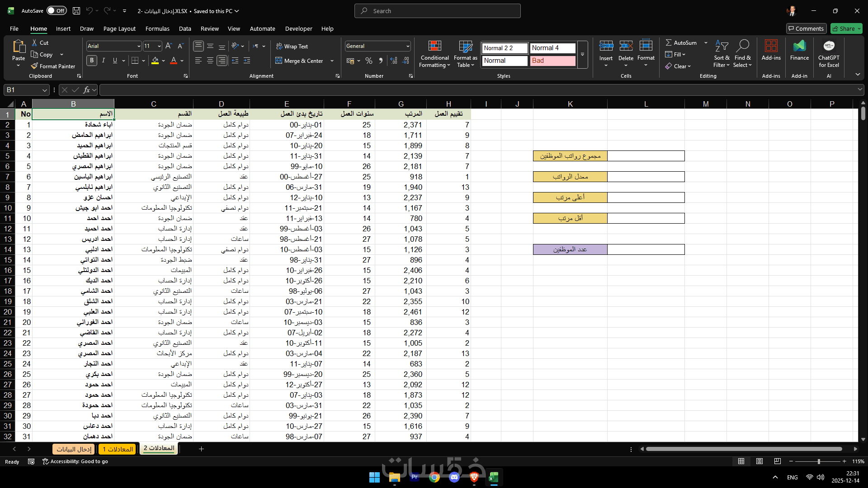Click the Conditional Formatting icon

pyautogui.click(x=434, y=46)
